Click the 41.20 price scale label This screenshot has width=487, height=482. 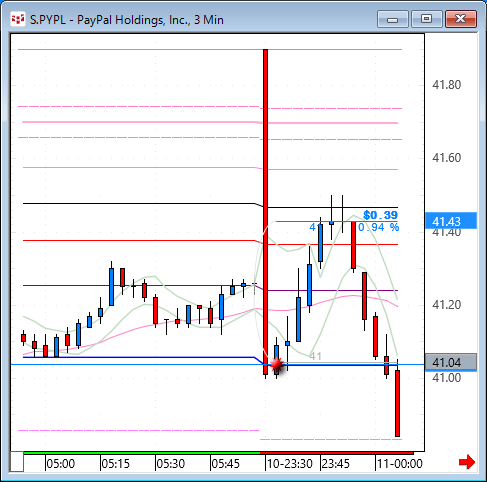[x=446, y=304]
